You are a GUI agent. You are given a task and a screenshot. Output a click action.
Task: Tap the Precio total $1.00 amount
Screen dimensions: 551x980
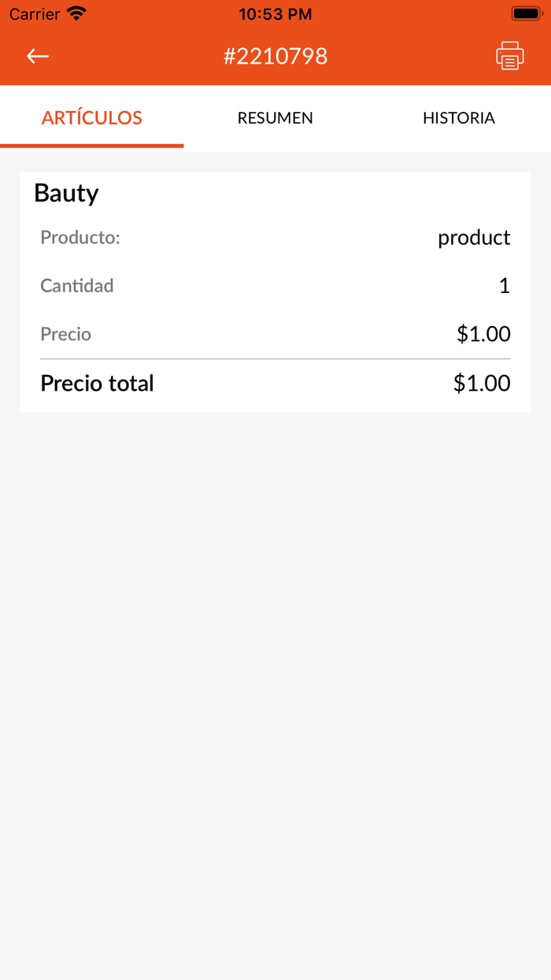(x=482, y=384)
